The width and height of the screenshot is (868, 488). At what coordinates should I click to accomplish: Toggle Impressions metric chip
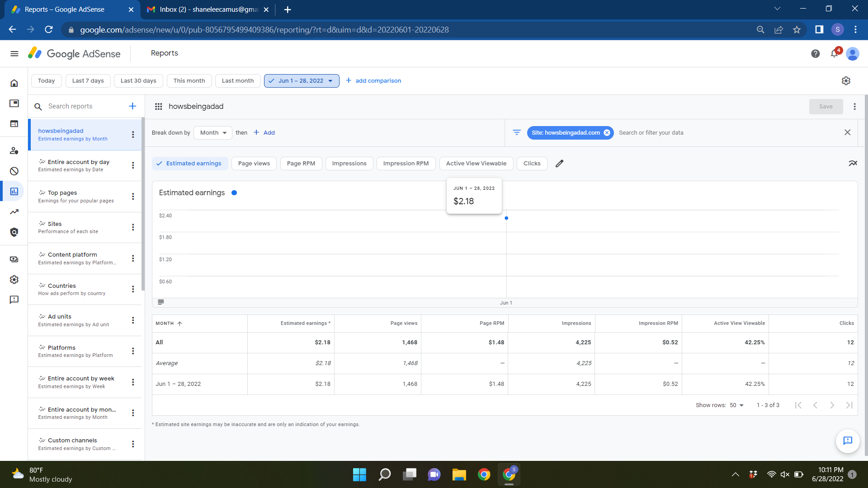tap(349, 164)
